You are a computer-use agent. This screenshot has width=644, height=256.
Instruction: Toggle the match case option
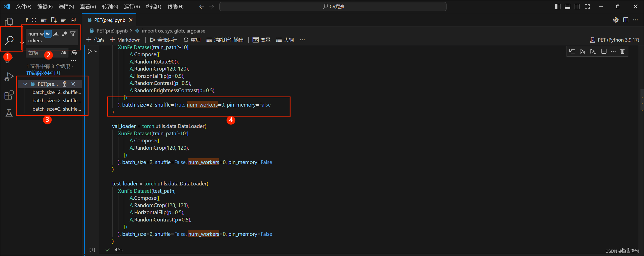click(48, 34)
